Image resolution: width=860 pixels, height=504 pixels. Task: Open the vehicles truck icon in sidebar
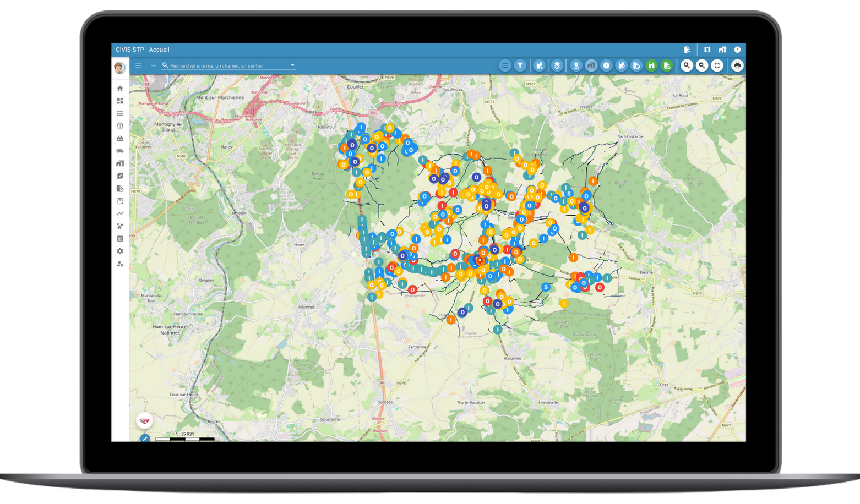click(x=120, y=151)
